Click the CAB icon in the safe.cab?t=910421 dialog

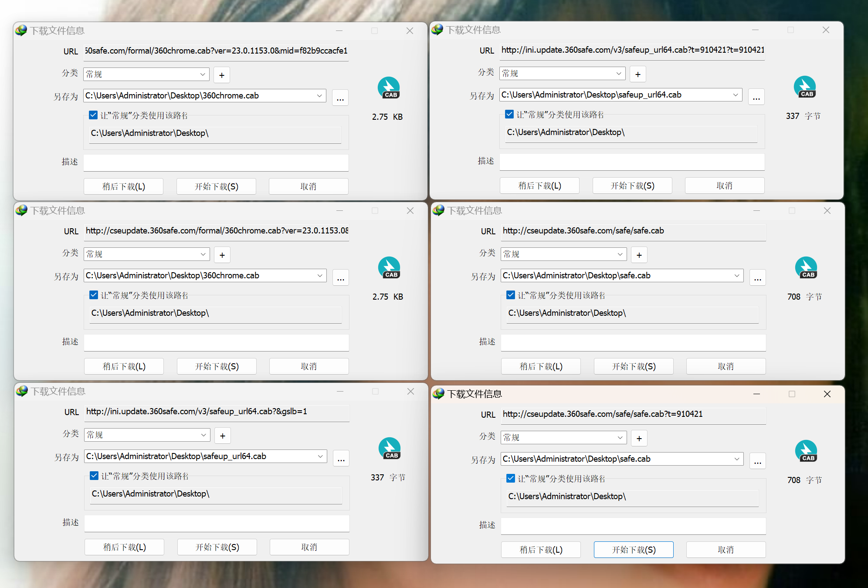(806, 451)
